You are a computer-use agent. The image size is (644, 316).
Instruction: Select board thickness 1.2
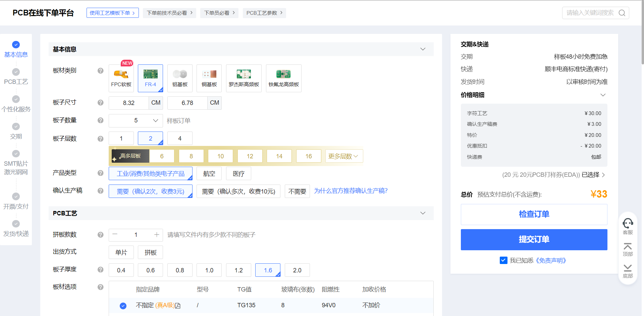coord(238,270)
